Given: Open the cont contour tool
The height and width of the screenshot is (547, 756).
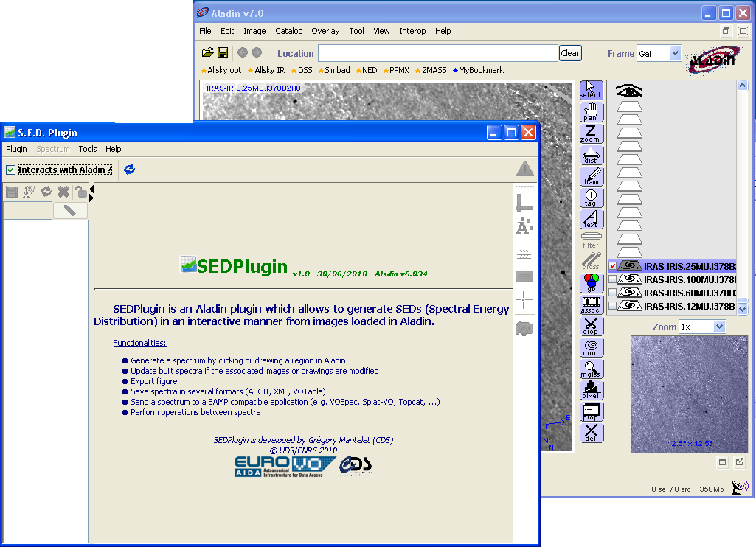Looking at the screenshot, I should pyautogui.click(x=591, y=347).
